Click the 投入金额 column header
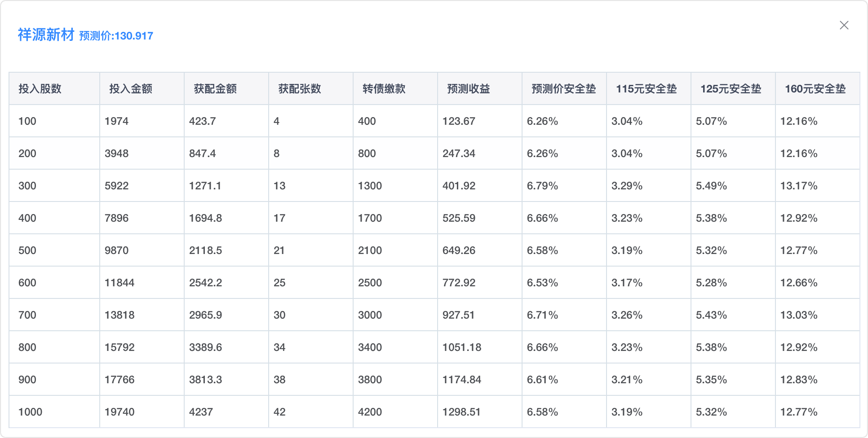The height and width of the screenshot is (438, 868). tap(131, 89)
